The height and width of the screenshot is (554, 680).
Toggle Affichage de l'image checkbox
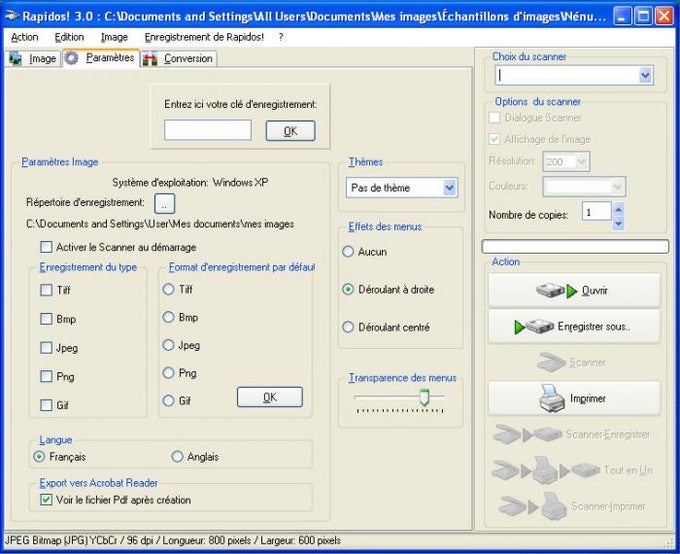coord(494,139)
